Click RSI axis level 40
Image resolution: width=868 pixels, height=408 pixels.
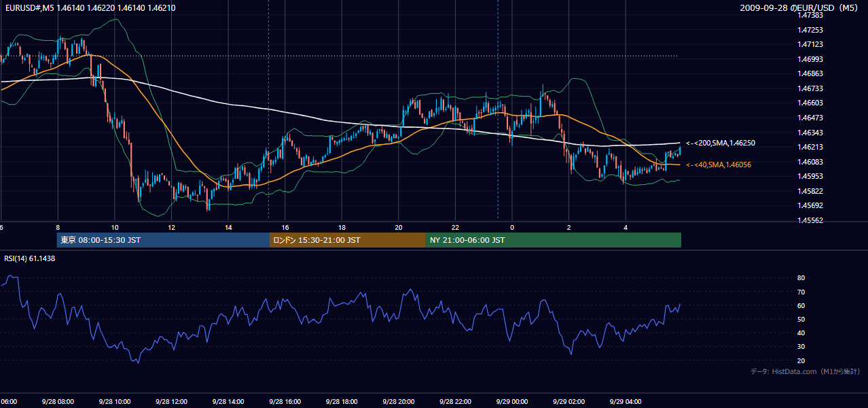pyautogui.click(x=801, y=333)
